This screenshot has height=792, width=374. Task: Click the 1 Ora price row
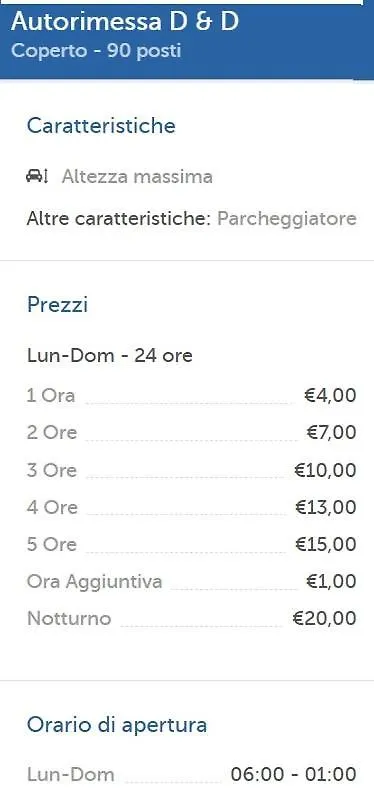(x=191, y=395)
